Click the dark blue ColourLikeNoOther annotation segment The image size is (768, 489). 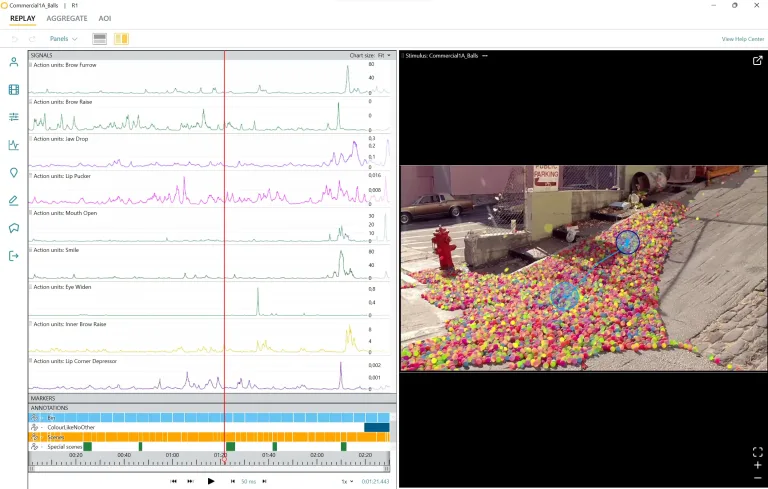377,427
